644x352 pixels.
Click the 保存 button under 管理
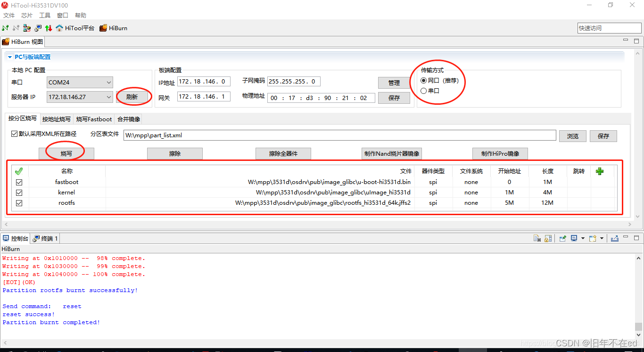pos(394,98)
